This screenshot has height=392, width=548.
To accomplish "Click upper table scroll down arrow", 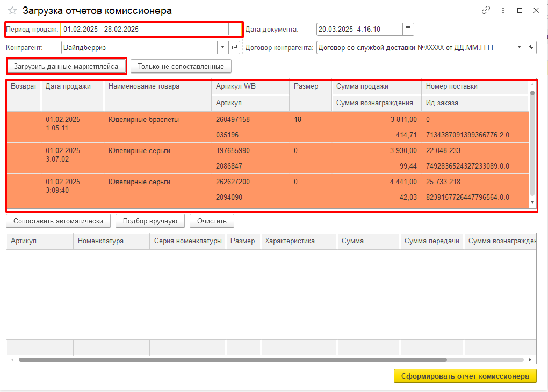I will pos(532,202).
